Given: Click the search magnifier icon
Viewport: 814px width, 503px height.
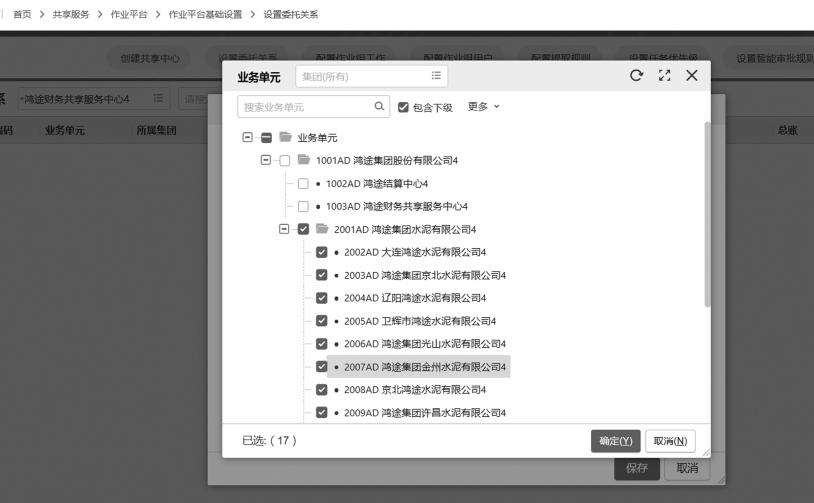Looking at the screenshot, I should point(379,106).
